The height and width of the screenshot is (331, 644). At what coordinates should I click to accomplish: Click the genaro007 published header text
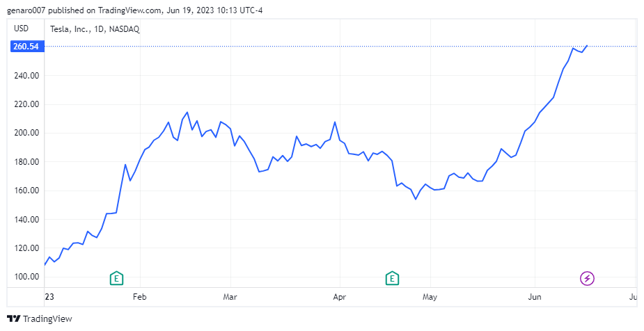tap(134, 10)
